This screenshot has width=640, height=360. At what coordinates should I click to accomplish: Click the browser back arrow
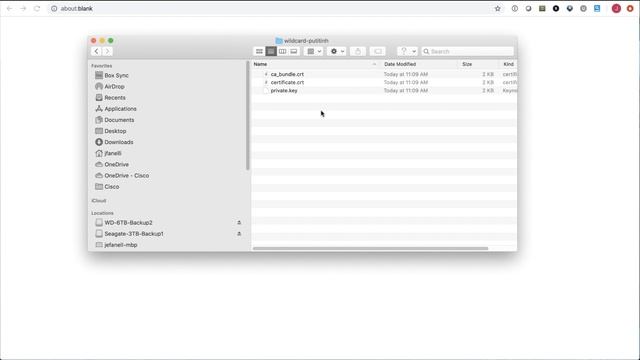[x=9, y=9]
